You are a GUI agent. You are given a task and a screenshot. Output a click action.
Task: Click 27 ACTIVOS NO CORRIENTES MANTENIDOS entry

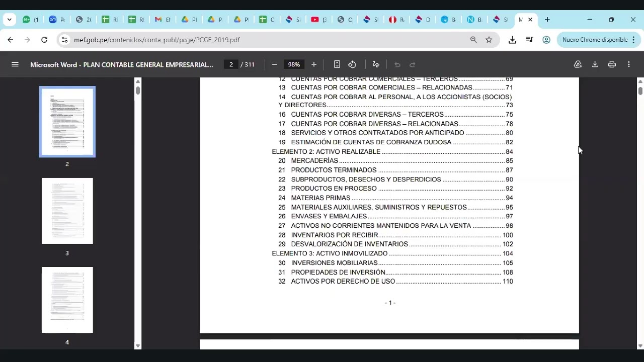pos(395,226)
